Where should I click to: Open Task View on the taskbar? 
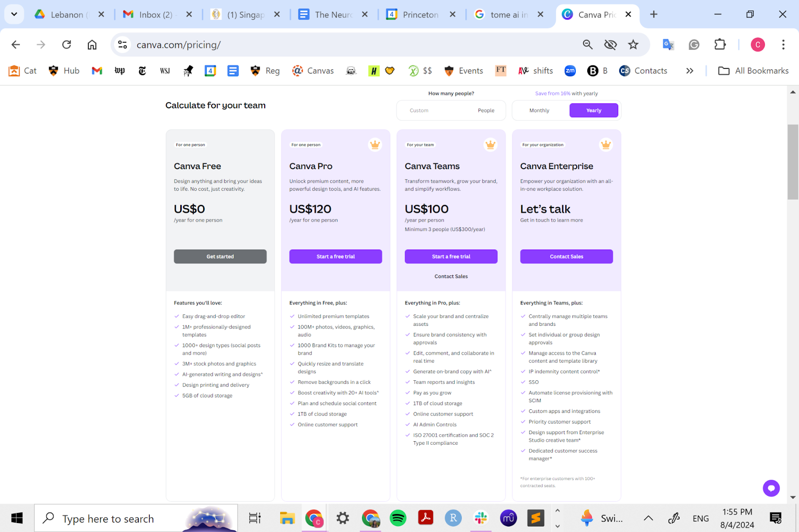(x=255, y=519)
